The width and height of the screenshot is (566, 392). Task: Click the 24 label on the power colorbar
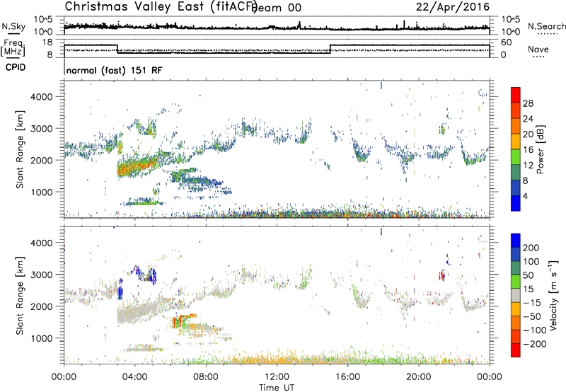[528, 119]
